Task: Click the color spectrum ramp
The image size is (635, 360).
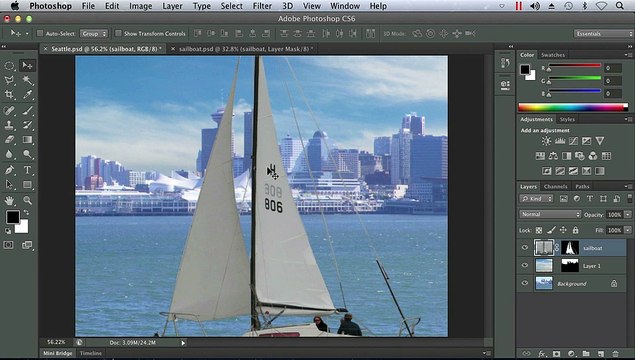Action: 573,107
